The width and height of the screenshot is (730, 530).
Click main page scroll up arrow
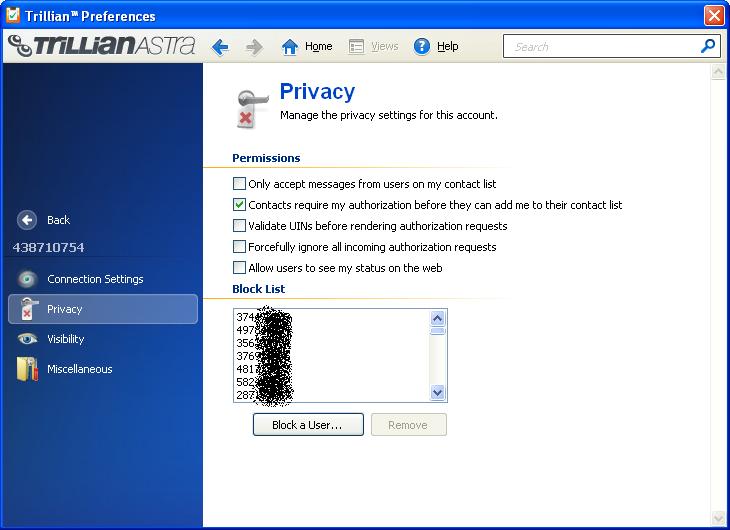[718, 71]
